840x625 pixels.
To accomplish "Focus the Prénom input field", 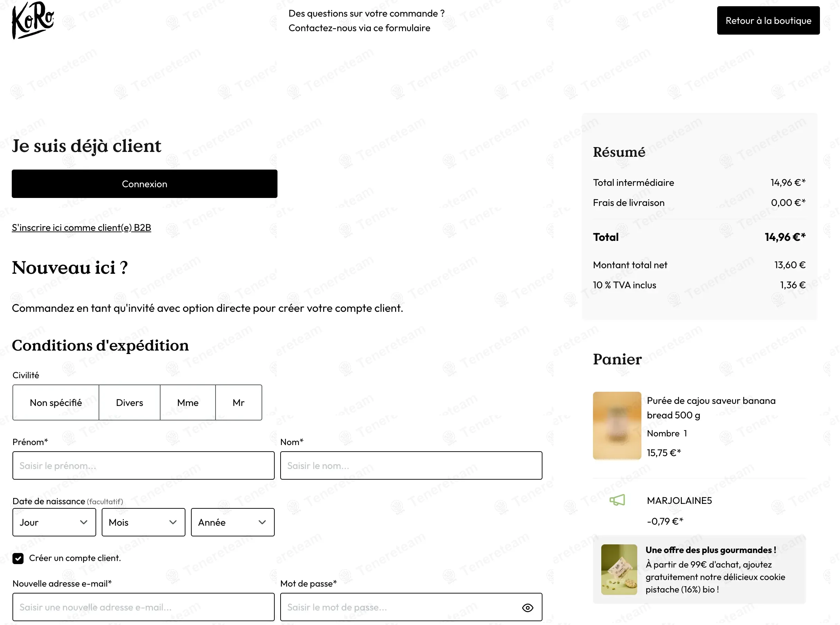I will coord(143,465).
